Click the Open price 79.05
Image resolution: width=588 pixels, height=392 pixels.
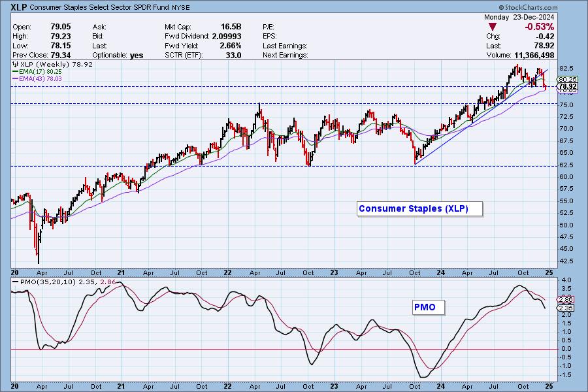(60, 27)
